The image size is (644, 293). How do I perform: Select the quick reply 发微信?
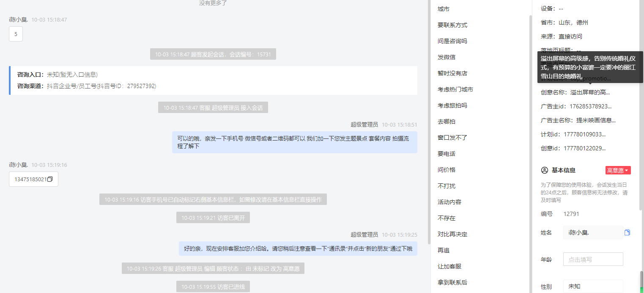(447, 57)
